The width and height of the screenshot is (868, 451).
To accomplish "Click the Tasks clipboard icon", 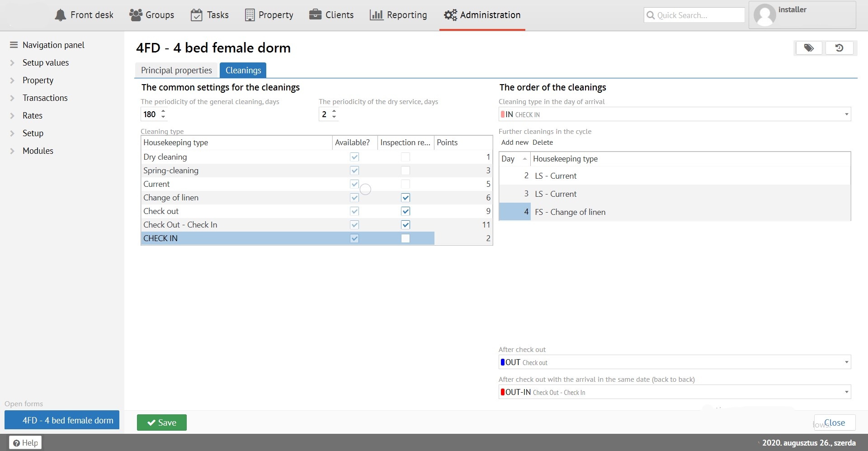I will click(x=196, y=15).
